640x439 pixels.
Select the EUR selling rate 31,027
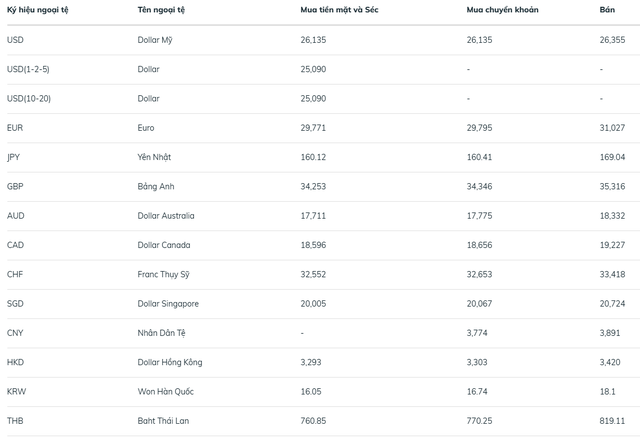[612, 128]
